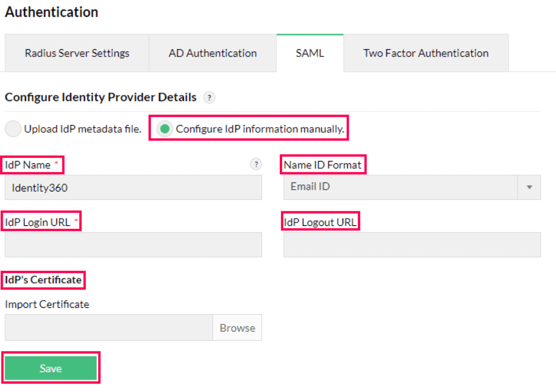This screenshot has width=556, height=392.
Task: Open the AD Authentication tab
Action: [x=212, y=53]
